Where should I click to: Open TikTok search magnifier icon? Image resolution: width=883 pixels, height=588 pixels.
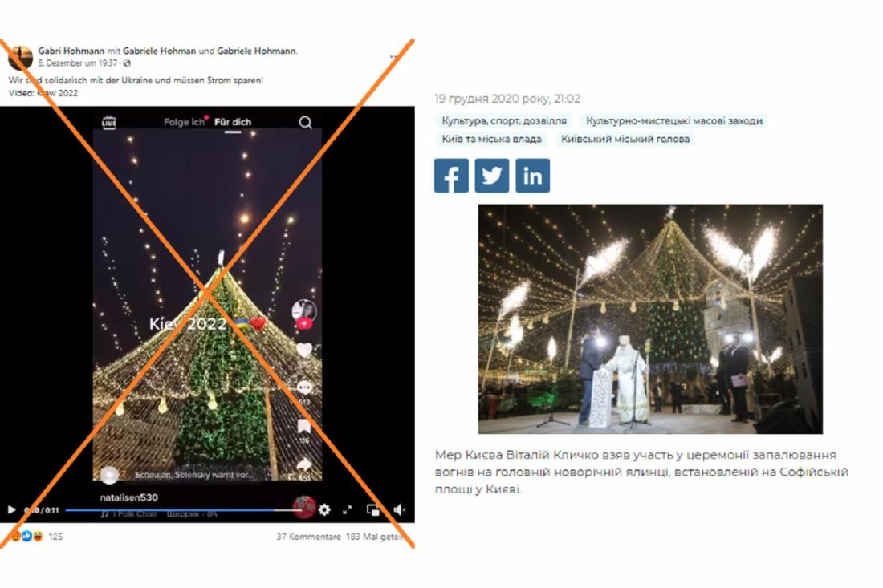pyautogui.click(x=305, y=122)
